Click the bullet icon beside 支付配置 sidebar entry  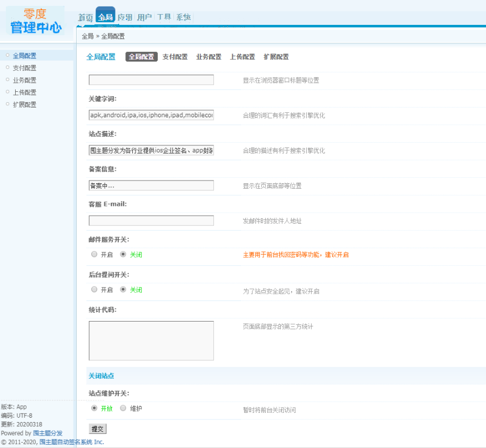coord(6,68)
